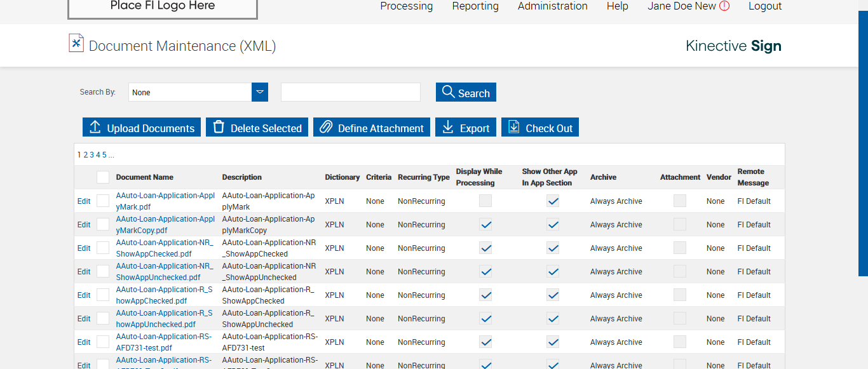
Task: Click the trash can icon on Delete Selected
Action: click(219, 127)
